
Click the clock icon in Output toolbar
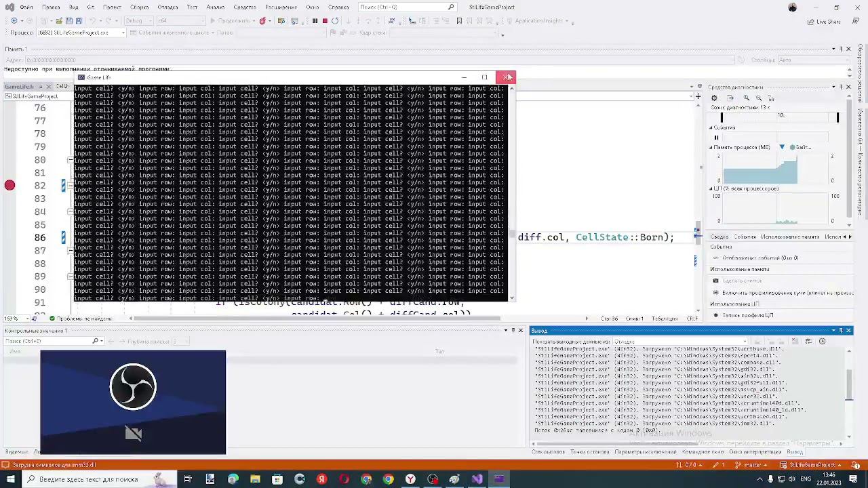(x=823, y=342)
